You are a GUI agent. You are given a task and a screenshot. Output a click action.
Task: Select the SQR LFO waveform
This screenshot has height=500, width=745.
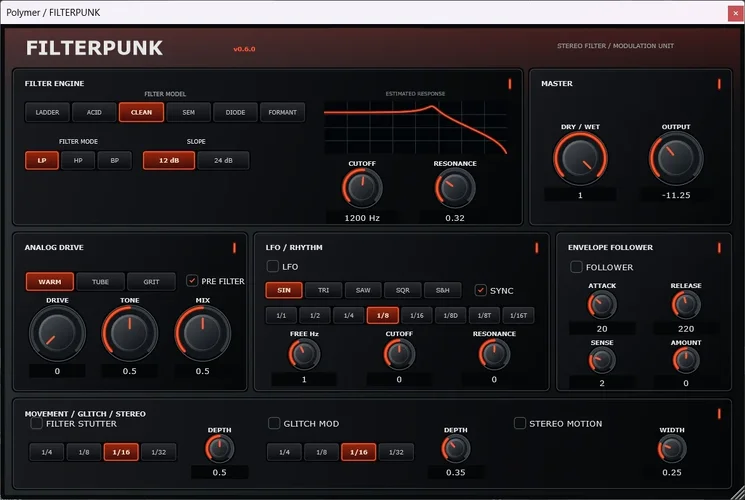402,290
